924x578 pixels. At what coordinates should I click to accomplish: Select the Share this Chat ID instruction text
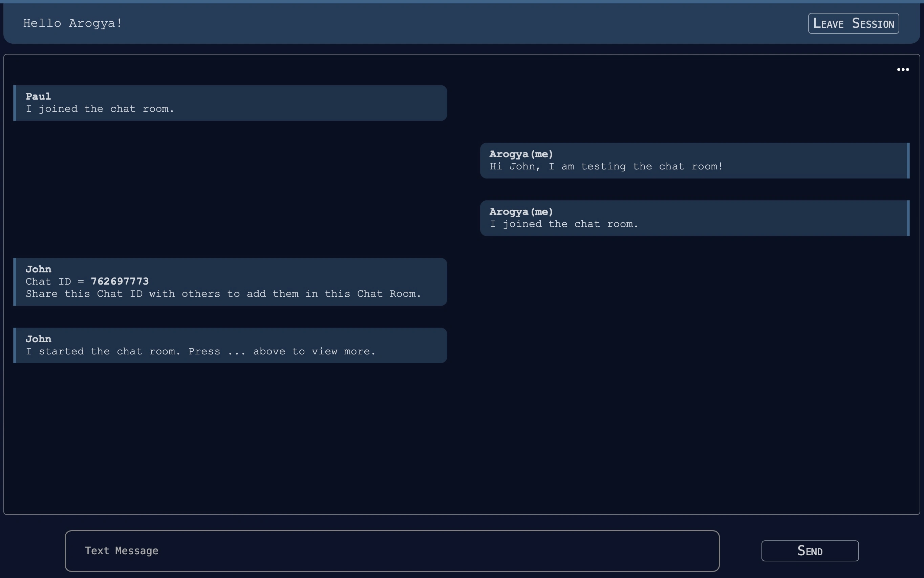(x=223, y=294)
